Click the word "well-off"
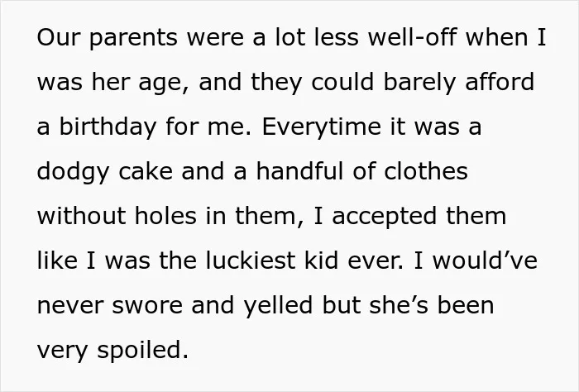The width and height of the screenshot is (579, 392). pyautogui.click(x=413, y=37)
